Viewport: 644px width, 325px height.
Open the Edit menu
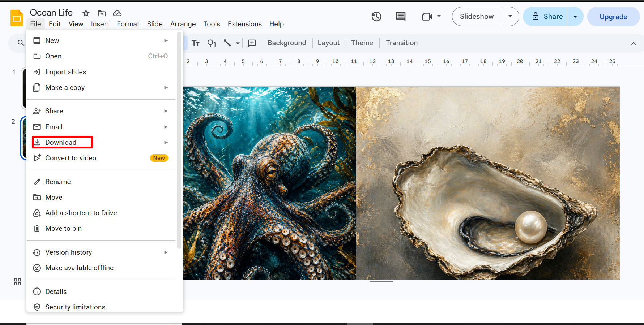55,24
